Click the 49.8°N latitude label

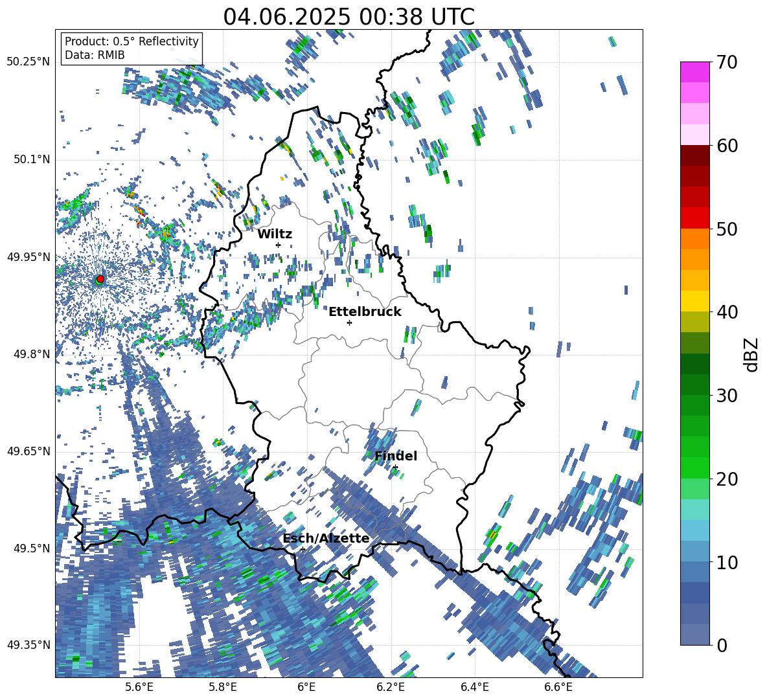(x=32, y=354)
